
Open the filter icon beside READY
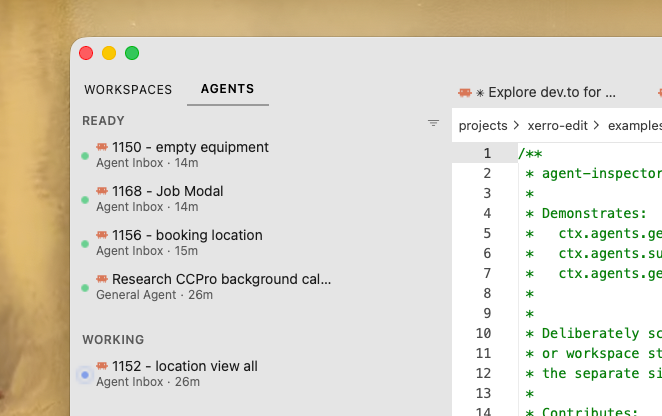pyautogui.click(x=433, y=123)
